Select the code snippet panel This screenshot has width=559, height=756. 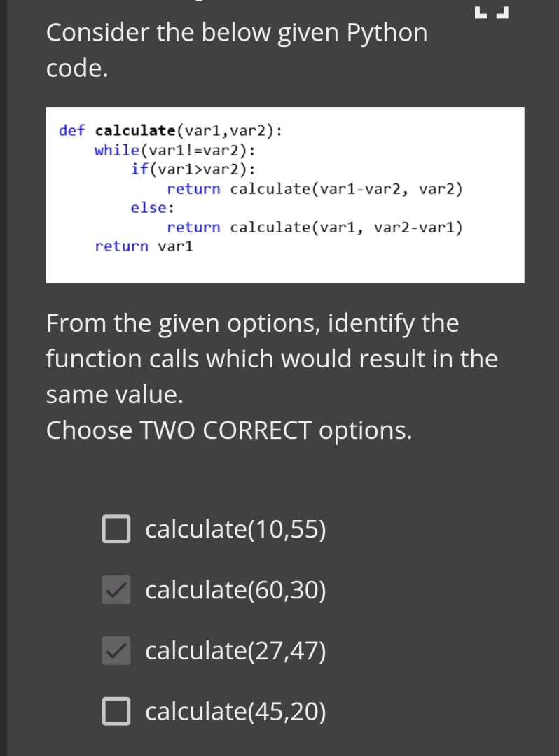(285, 195)
